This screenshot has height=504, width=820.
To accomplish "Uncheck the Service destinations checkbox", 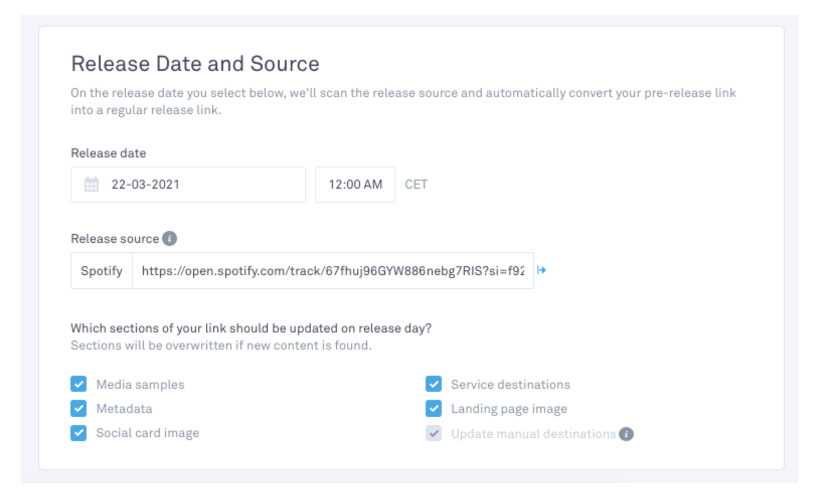I will 433,384.
